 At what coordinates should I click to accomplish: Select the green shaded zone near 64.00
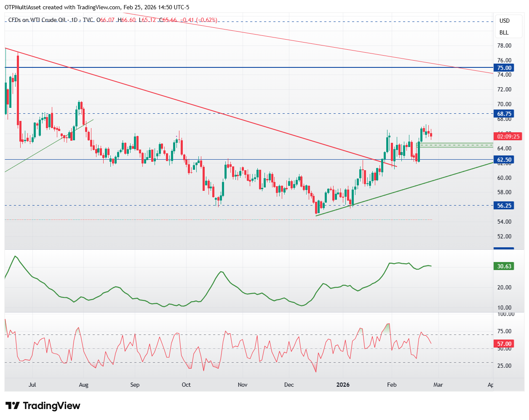[454, 145]
